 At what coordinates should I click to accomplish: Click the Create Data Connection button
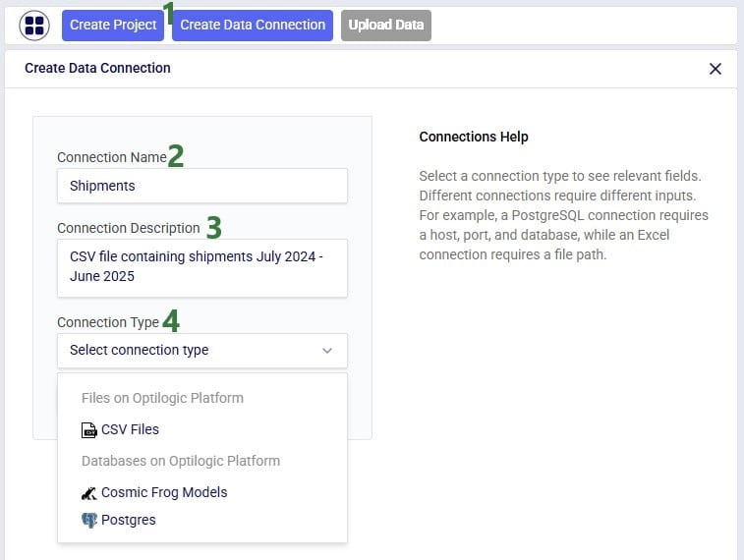[x=253, y=26]
